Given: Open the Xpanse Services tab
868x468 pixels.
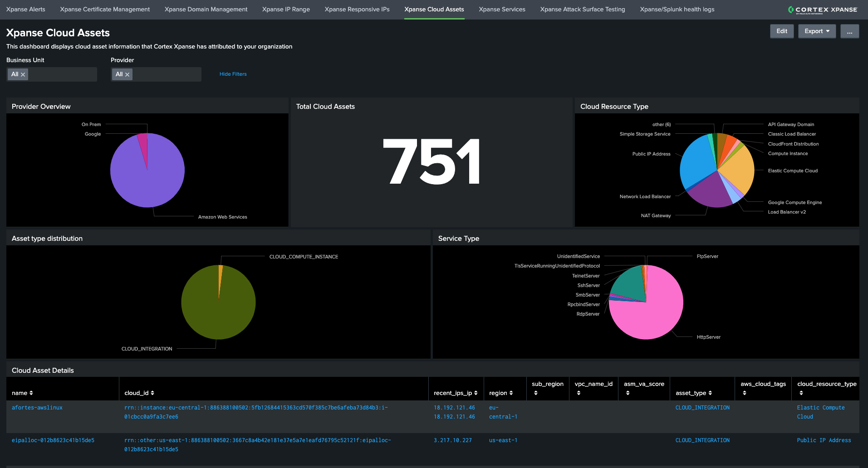Looking at the screenshot, I should [x=502, y=9].
